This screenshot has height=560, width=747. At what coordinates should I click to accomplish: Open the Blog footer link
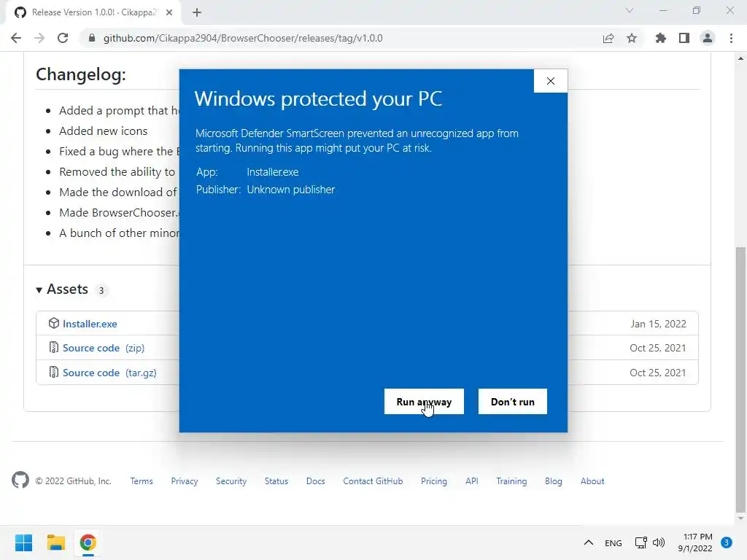coord(554,481)
